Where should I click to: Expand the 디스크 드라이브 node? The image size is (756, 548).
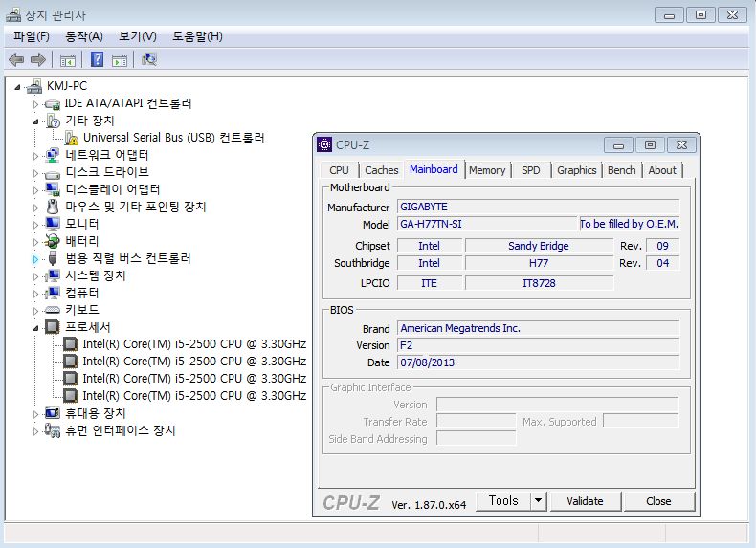tap(35, 173)
